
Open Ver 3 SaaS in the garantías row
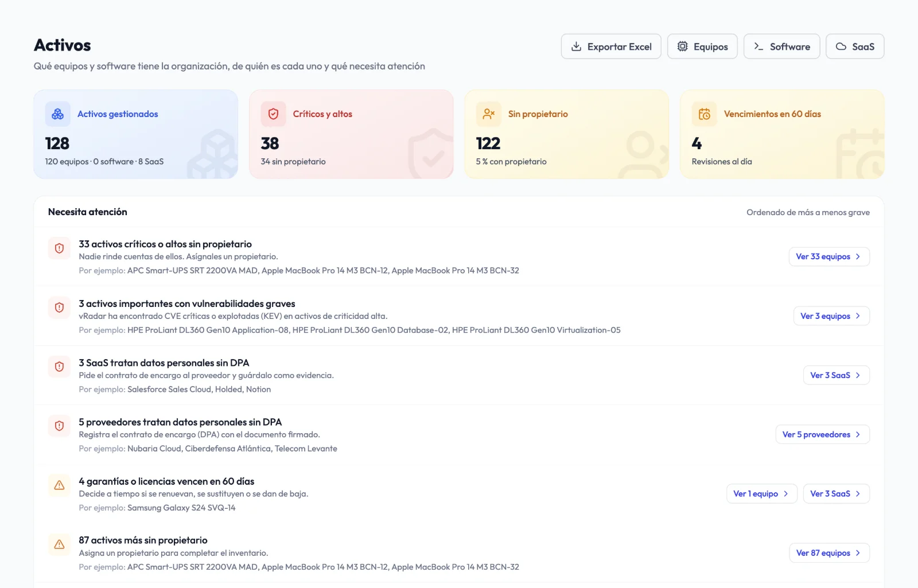[837, 494]
